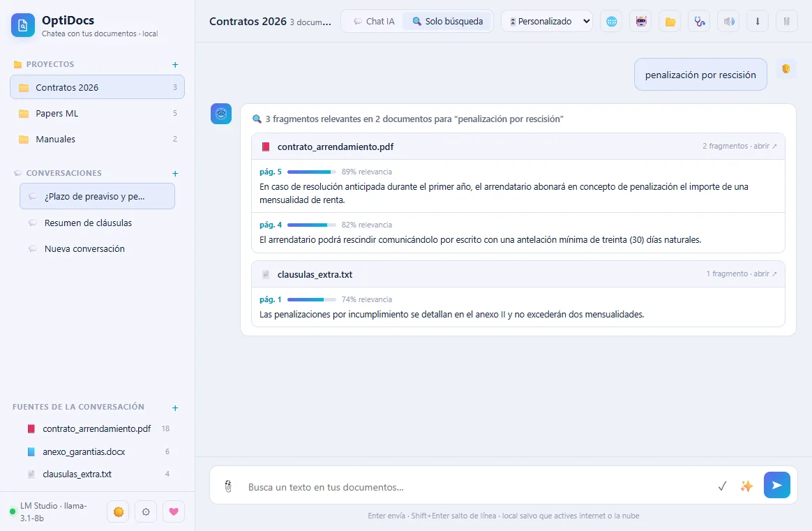Click contrato_arrendamiento.pdf result title
812x531 pixels.
point(336,147)
